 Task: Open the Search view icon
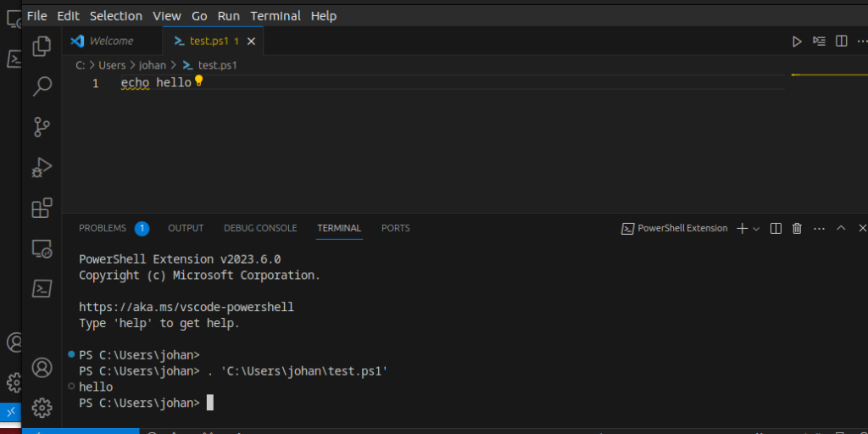click(42, 86)
